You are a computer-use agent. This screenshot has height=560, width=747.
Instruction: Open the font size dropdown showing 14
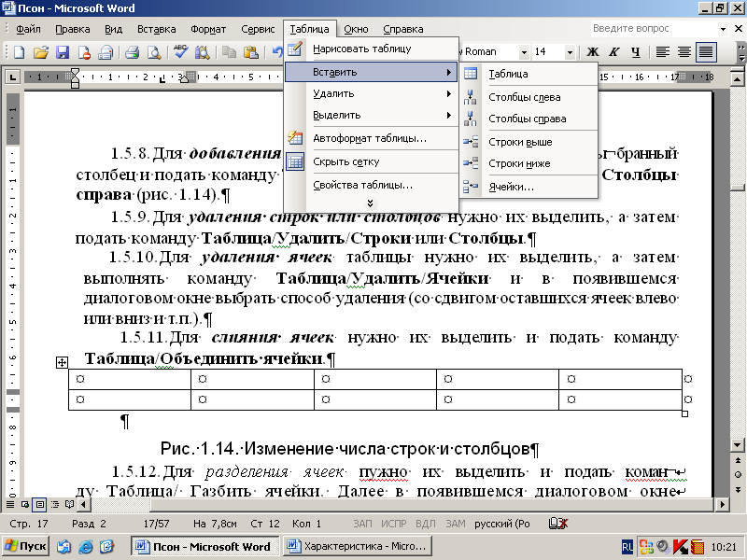570,52
